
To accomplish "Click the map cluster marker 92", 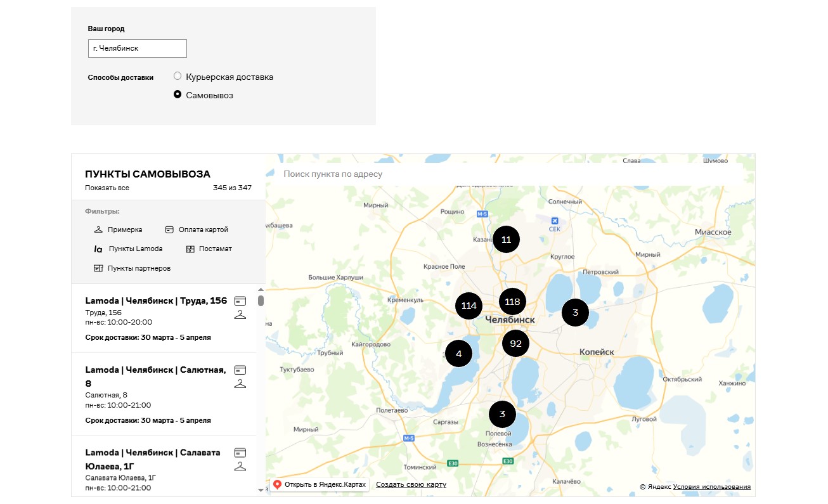I will (515, 344).
